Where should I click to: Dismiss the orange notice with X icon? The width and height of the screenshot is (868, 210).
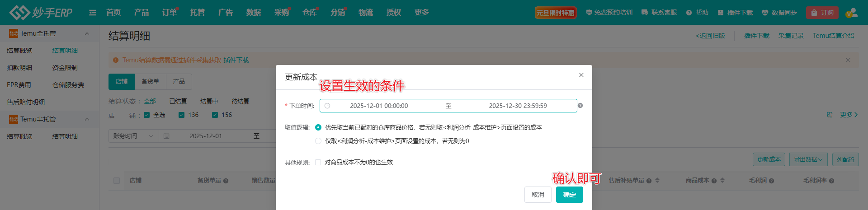pyautogui.click(x=848, y=60)
